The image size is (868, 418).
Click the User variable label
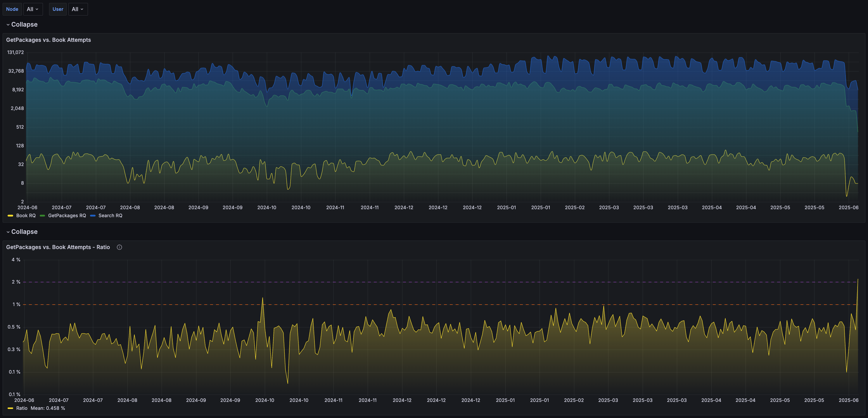(x=58, y=9)
